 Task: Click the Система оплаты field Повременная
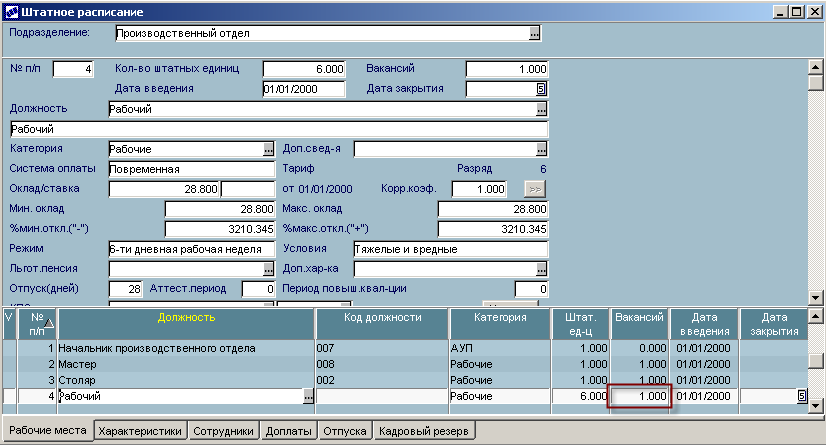pyautogui.click(x=192, y=169)
